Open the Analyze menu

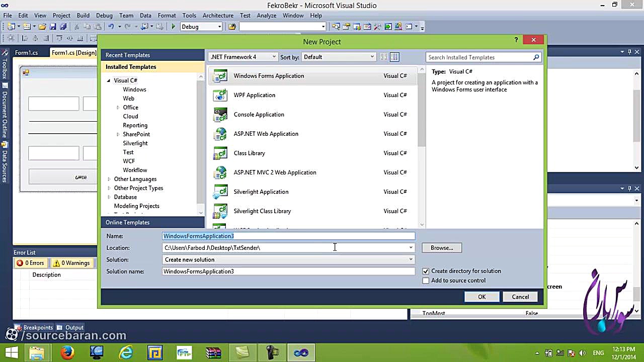coord(267,16)
